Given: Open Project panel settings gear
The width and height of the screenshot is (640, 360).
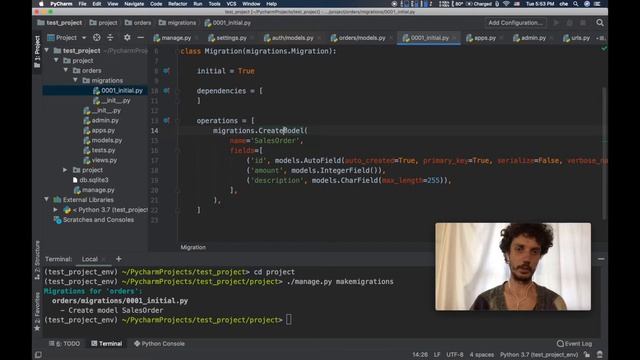Looking at the screenshot, I should (127, 38).
